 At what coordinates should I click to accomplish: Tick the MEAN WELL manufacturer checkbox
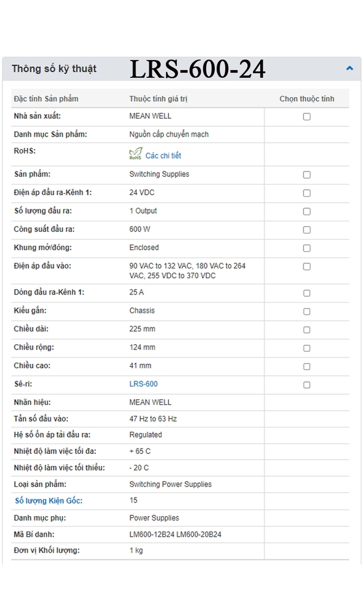[306, 117]
